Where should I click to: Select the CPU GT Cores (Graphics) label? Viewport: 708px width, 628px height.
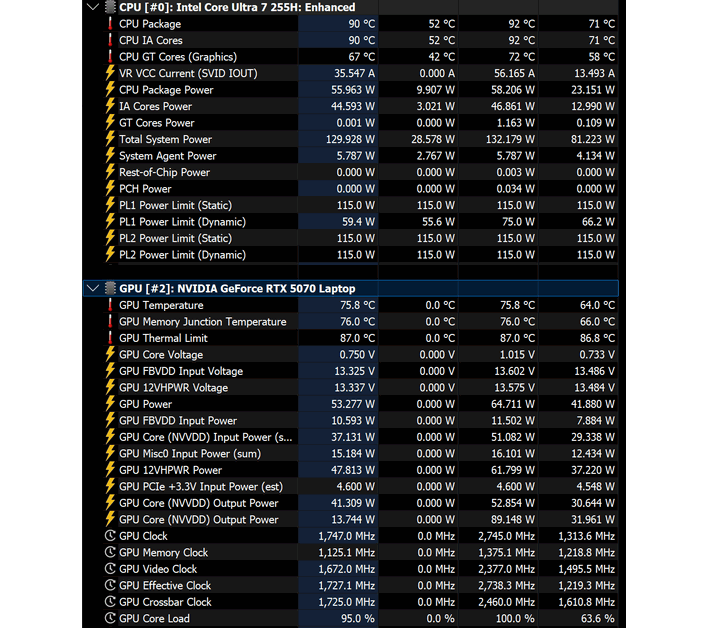pyautogui.click(x=178, y=57)
